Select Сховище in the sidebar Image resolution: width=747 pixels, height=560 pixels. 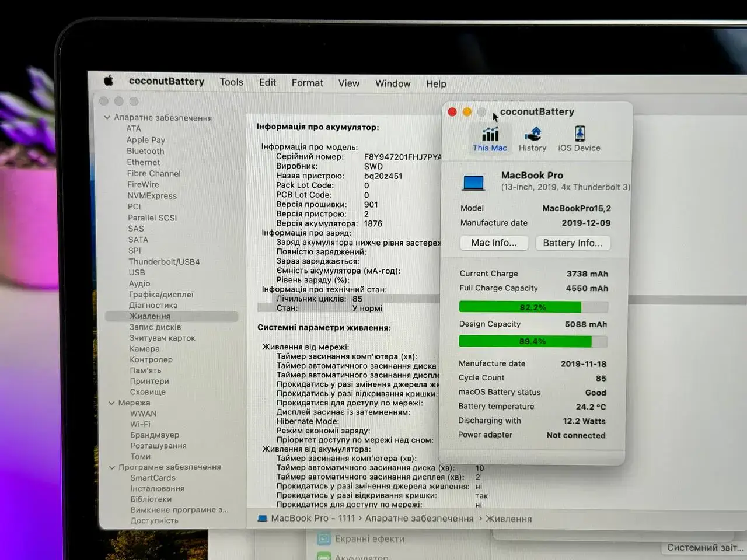click(x=148, y=392)
